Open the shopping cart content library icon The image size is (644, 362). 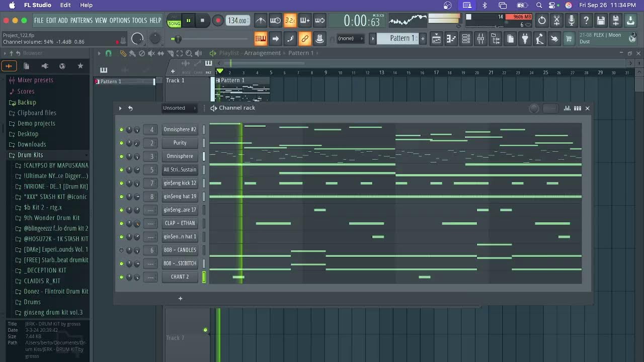click(569, 39)
